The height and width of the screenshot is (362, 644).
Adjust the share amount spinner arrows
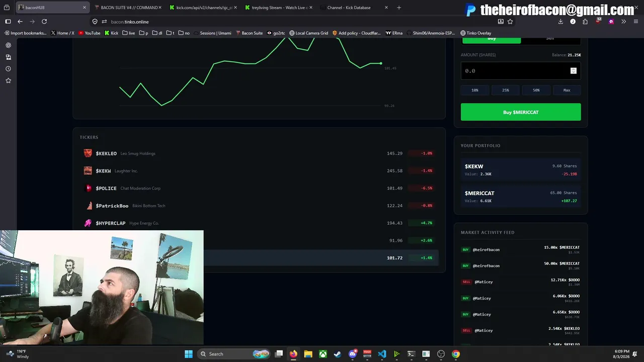pyautogui.click(x=573, y=71)
